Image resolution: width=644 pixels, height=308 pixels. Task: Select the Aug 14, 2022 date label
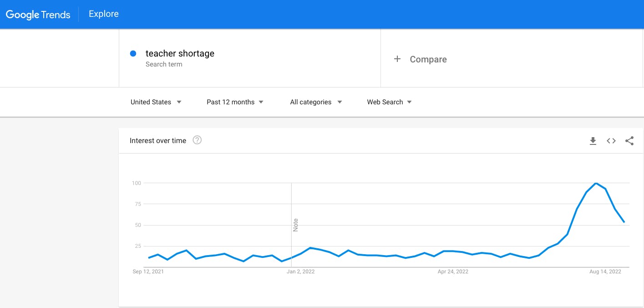pos(605,272)
